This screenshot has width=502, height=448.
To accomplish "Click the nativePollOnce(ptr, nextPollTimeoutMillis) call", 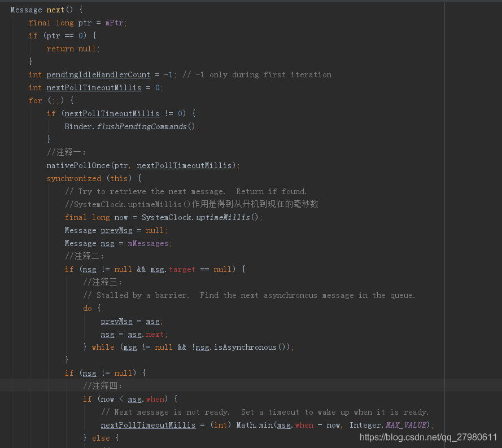I will (143, 165).
